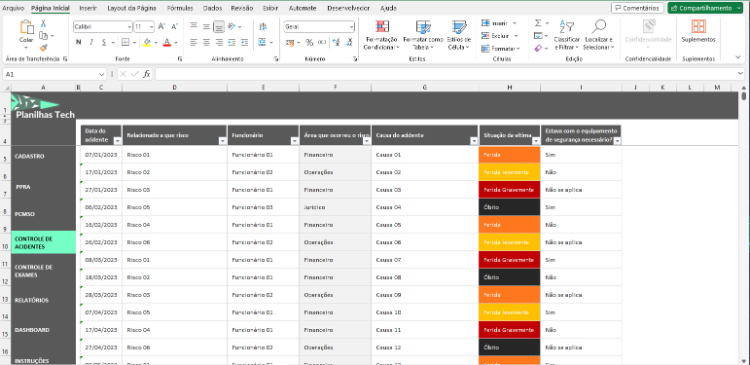Open the Calibri font name dropdown
The height and width of the screenshot is (365, 750).
129,27
